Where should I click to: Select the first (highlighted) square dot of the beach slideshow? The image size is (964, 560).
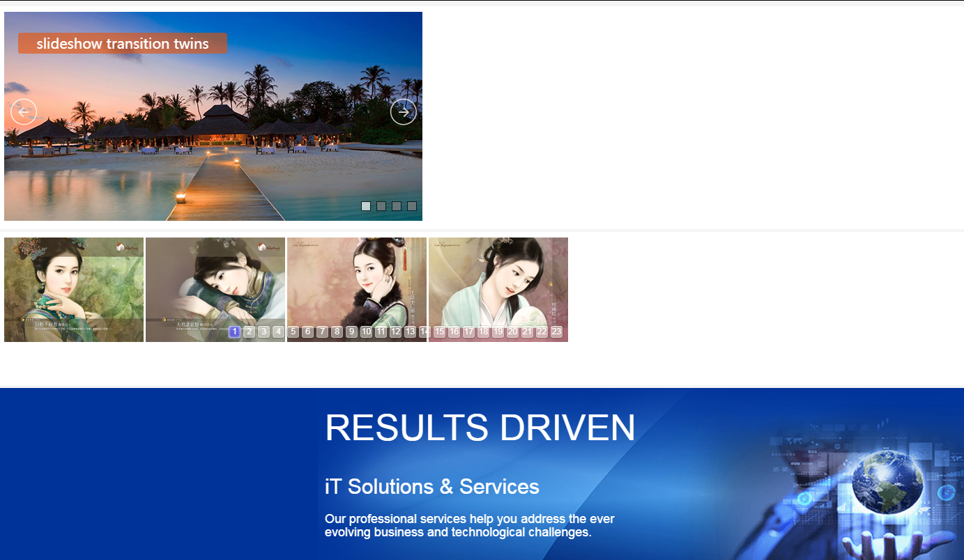(x=366, y=206)
